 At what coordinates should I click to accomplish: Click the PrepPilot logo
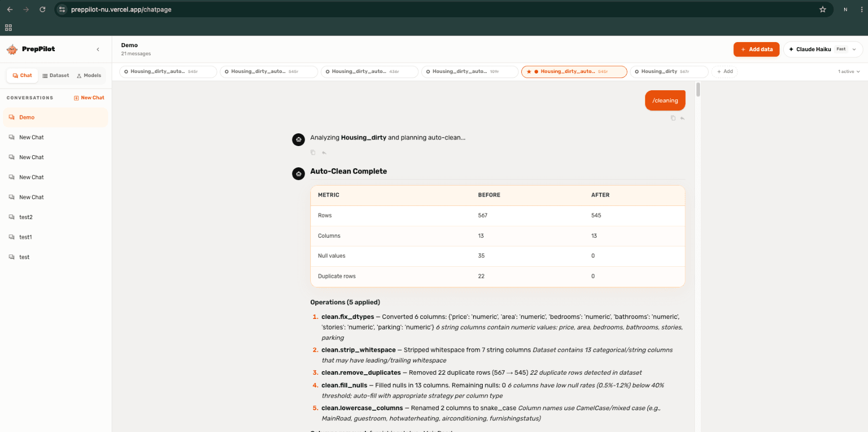30,49
